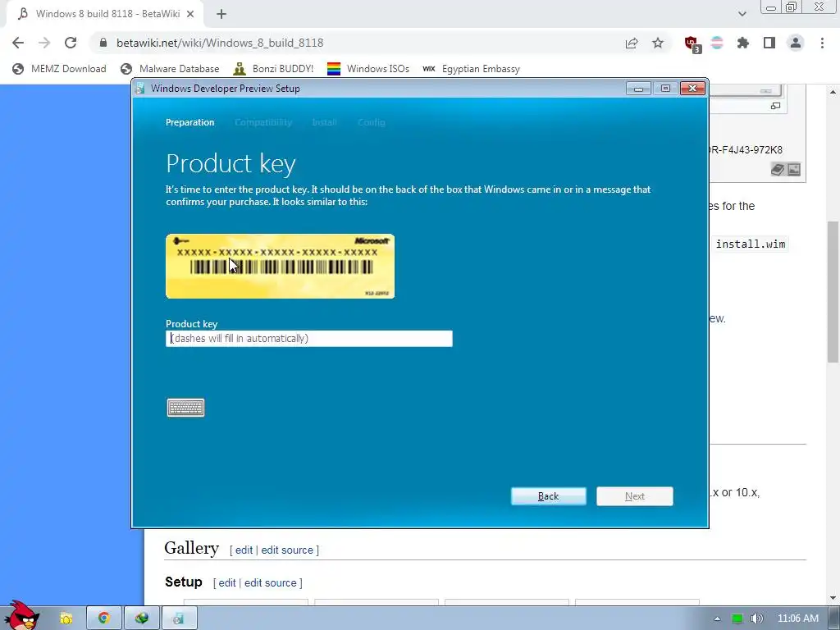Select the Windows 8 build 8118 browser tab

coord(104,14)
